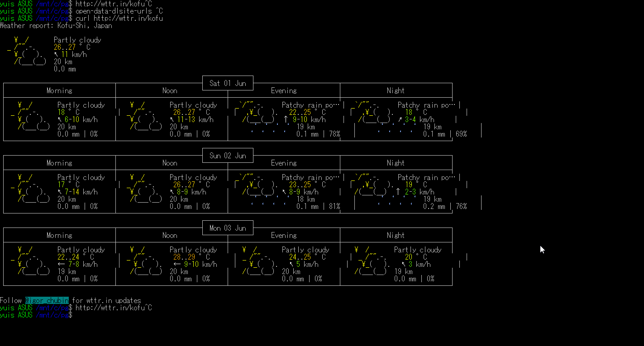
Task: Click Saturday evening's patchy rain cloud icon
Action: point(259,117)
